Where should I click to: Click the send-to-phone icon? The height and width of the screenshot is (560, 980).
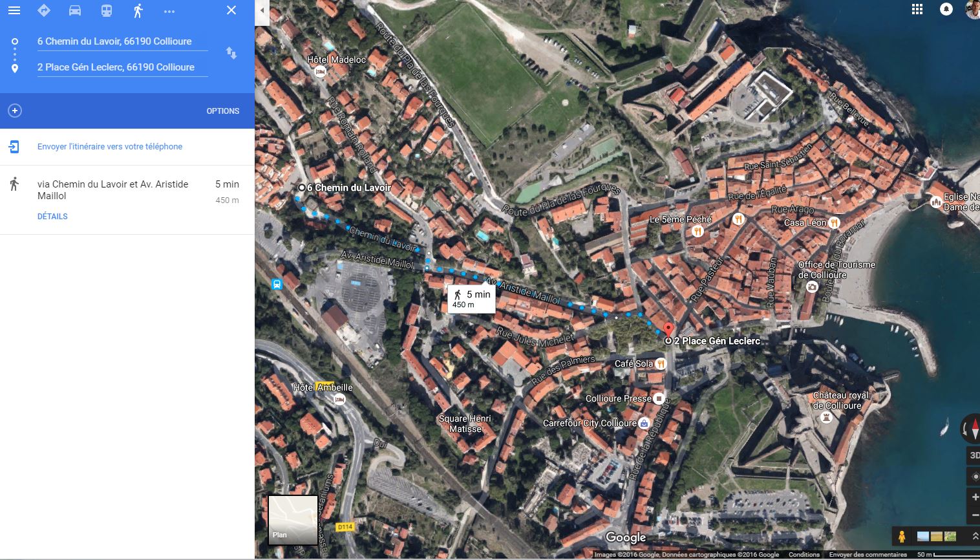click(x=14, y=147)
